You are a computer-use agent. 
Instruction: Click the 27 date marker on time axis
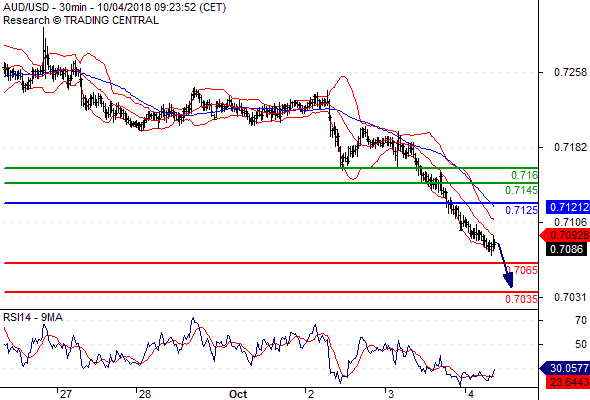point(65,394)
